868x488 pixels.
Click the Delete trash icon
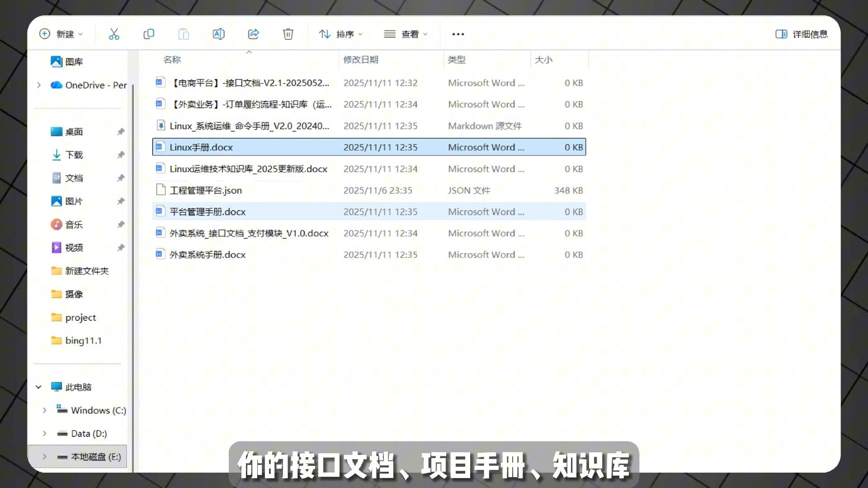click(288, 34)
